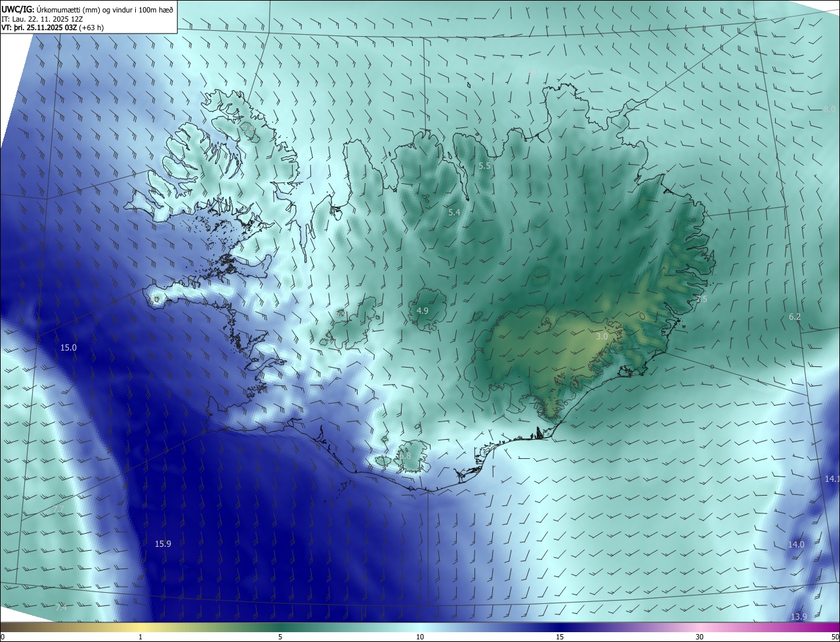Click the colorbar tick label 5
This screenshot has height=642, width=840.
(280, 637)
